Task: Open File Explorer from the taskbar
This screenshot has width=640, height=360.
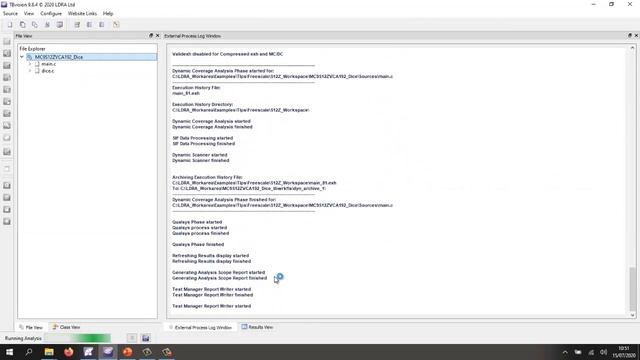Action: (x=49, y=352)
